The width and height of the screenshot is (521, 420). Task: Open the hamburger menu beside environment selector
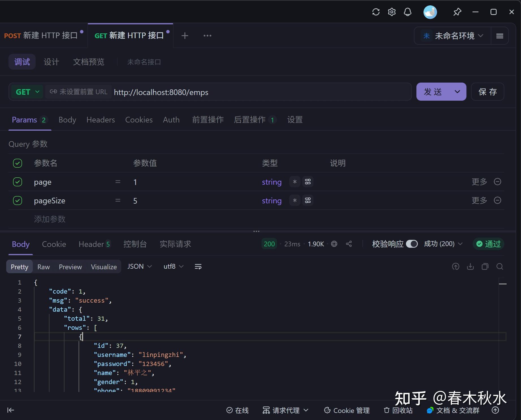click(500, 36)
